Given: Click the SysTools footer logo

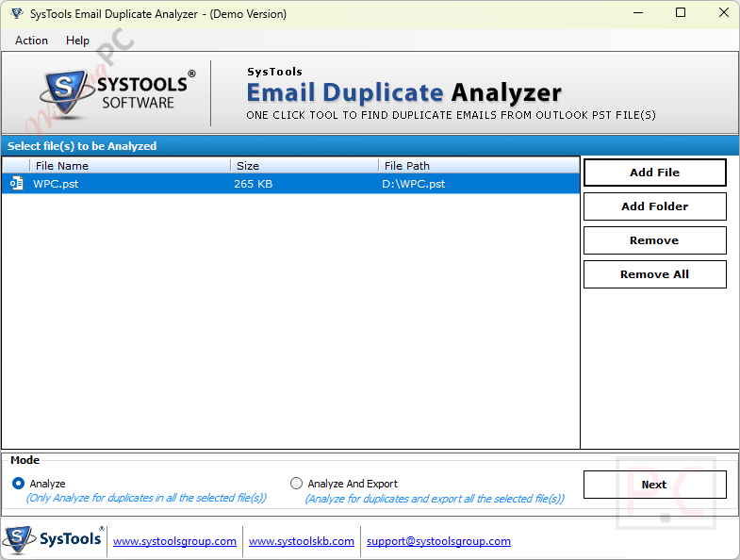Looking at the screenshot, I should click(x=52, y=539).
